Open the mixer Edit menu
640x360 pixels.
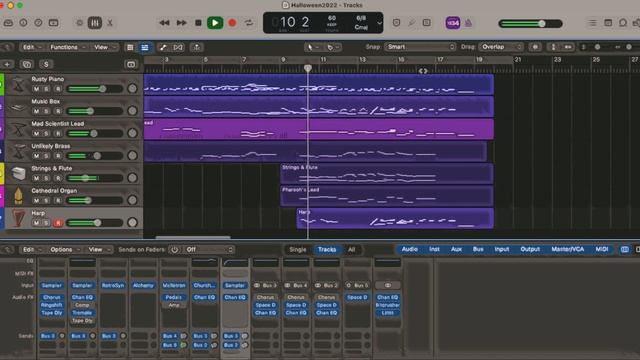point(31,249)
